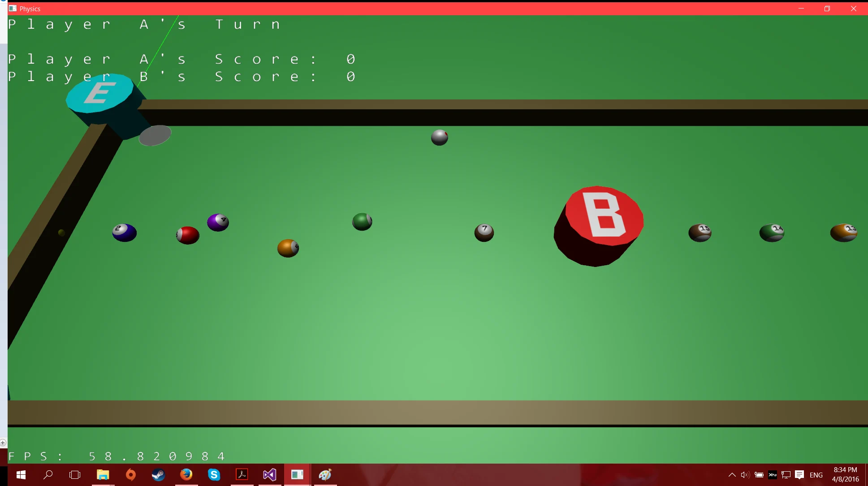The image size is (868, 486).
Task: Launch File Explorer from taskbar
Action: pyautogui.click(x=103, y=475)
